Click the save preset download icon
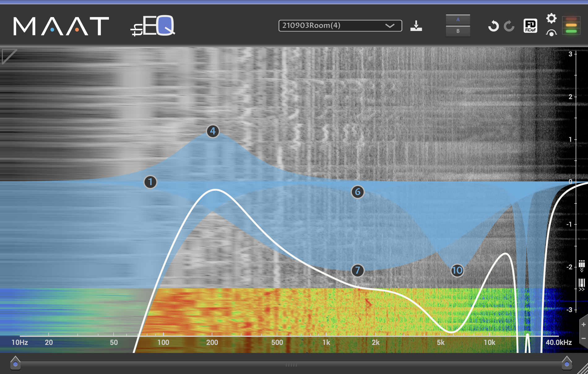The height and width of the screenshot is (374, 588). (416, 26)
